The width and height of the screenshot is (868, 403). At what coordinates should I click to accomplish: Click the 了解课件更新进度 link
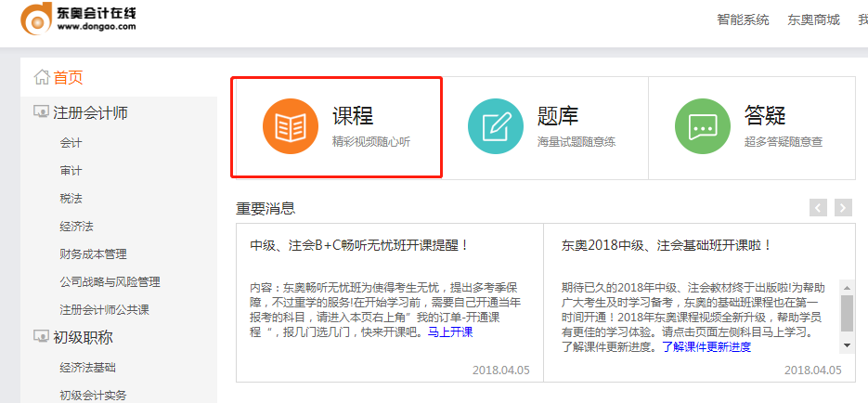(x=706, y=347)
